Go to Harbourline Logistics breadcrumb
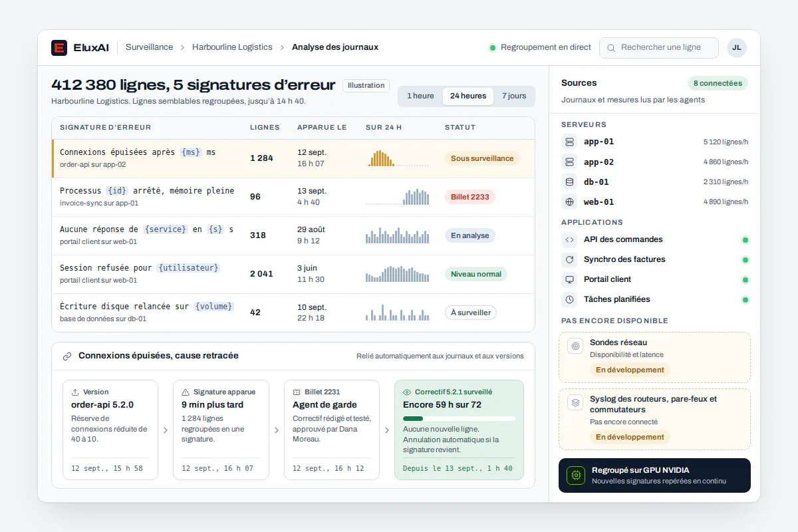This screenshot has height=532, width=798. coord(232,47)
